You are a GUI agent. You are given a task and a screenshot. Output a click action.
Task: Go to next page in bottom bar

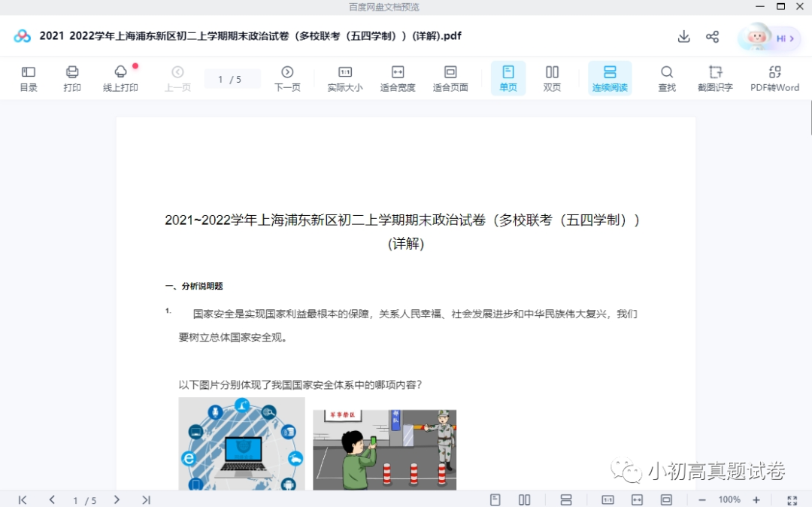pos(117,499)
